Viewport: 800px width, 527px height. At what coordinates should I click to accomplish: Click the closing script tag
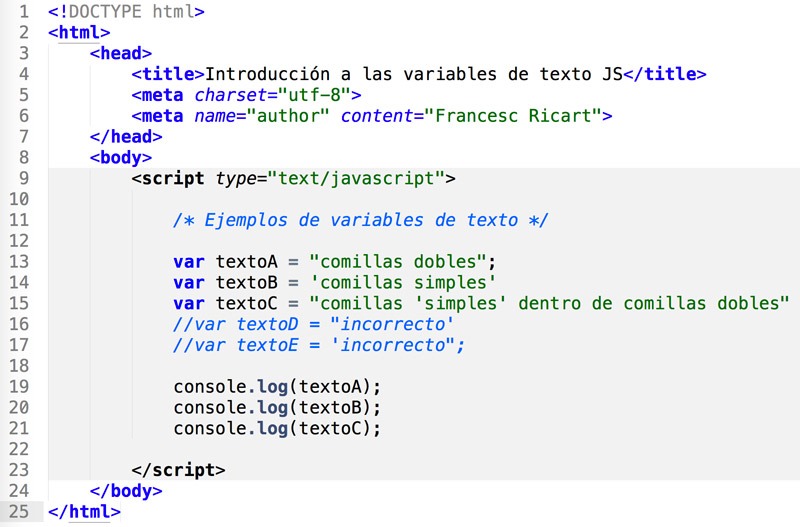pyautogui.click(x=178, y=470)
